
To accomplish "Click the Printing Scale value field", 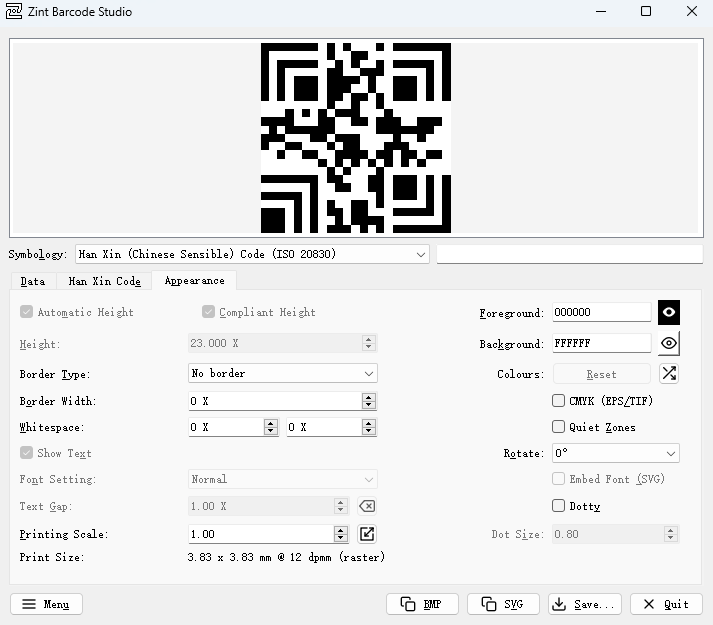I will [260, 534].
